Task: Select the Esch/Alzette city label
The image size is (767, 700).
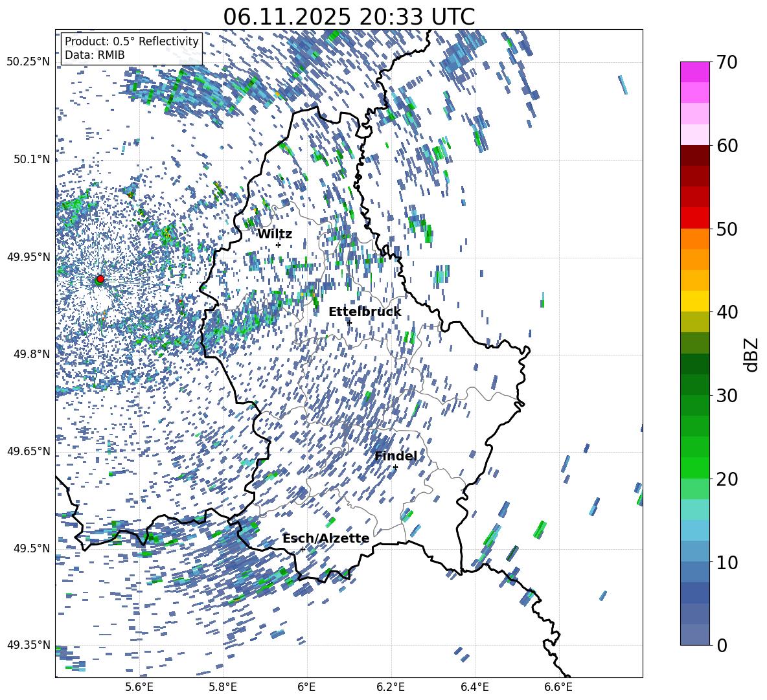Action: pyautogui.click(x=326, y=538)
